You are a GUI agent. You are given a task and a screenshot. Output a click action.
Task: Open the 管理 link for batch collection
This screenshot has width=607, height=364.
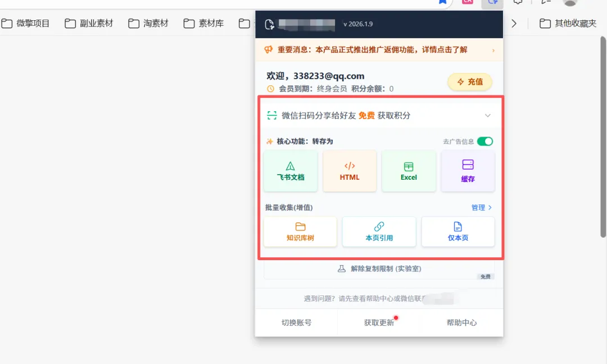481,208
